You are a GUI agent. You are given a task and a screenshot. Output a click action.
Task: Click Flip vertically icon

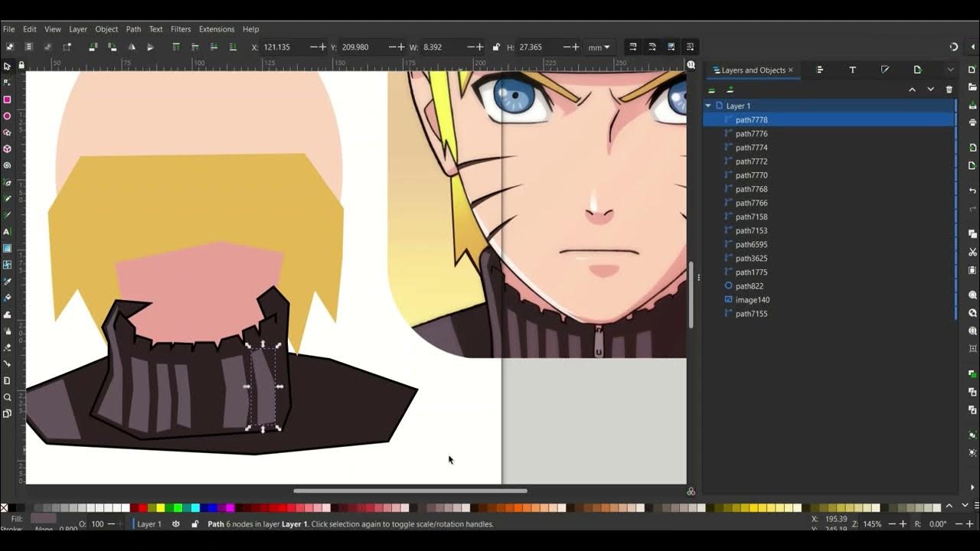click(150, 47)
